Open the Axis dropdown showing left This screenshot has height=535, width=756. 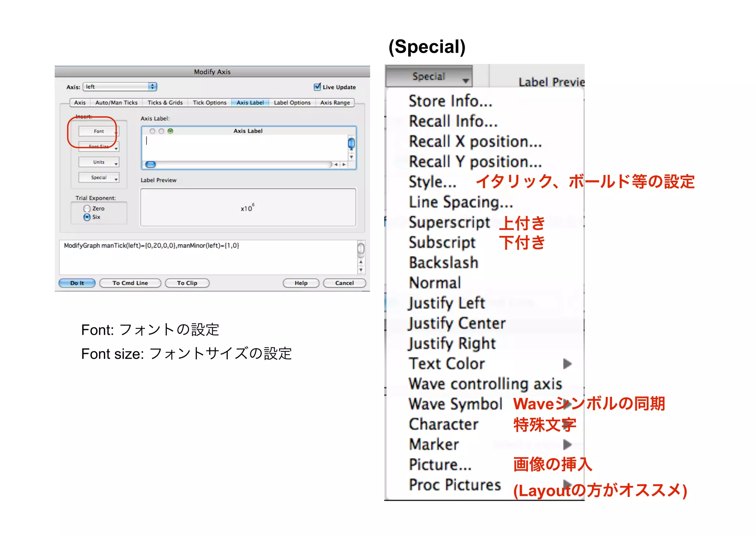[120, 87]
